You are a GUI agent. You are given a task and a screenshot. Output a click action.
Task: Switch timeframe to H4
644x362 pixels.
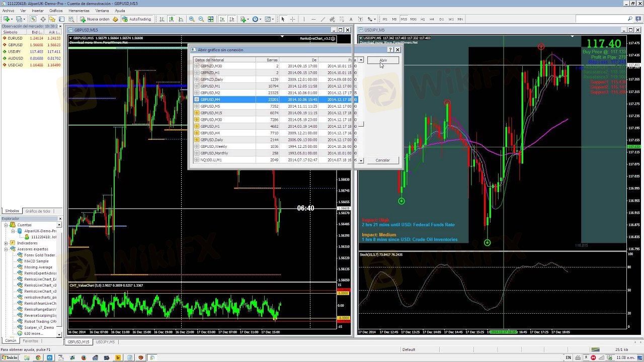[x=432, y=19]
